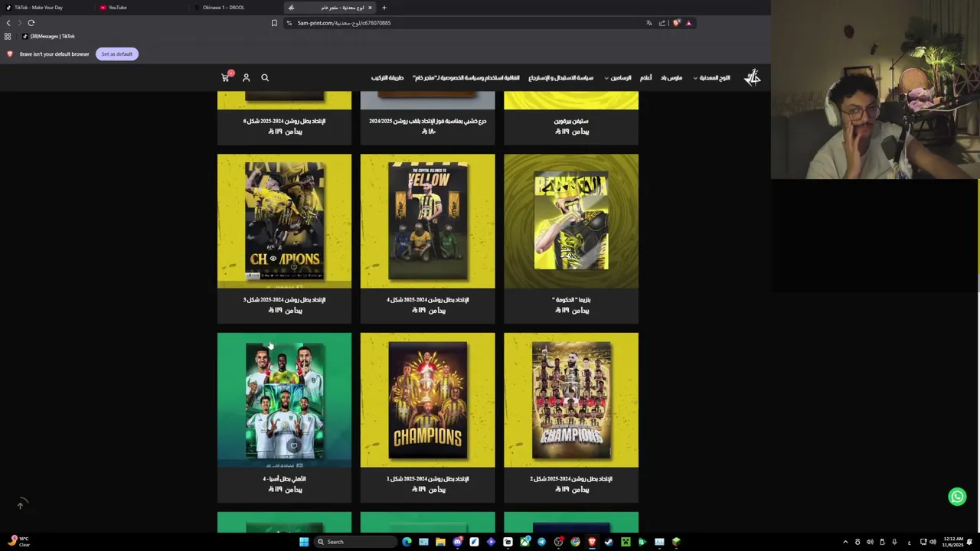Image resolution: width=980 pixels, height=551 pixels.
Task: Open Xbox app from taskbar
Action: tap(524, 542)
